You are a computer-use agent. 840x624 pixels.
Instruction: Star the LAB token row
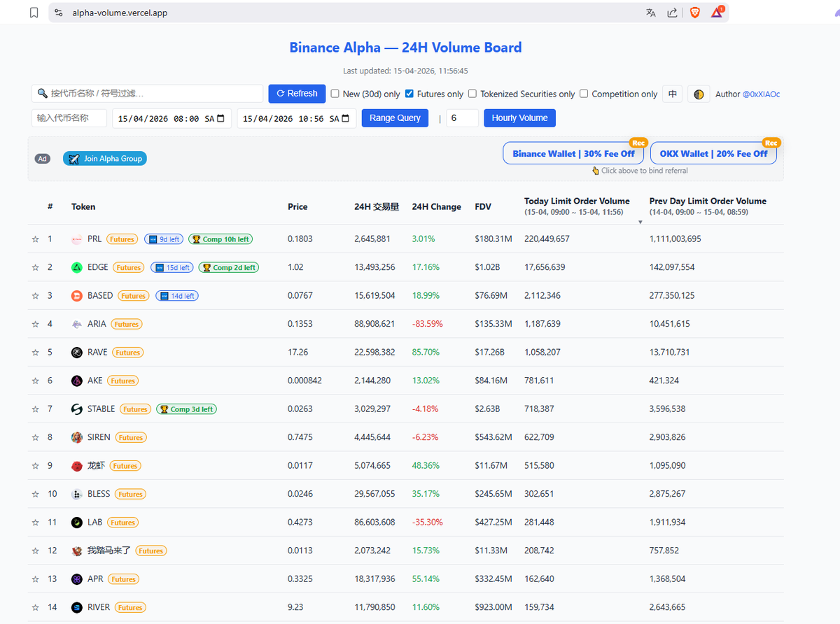35,523
